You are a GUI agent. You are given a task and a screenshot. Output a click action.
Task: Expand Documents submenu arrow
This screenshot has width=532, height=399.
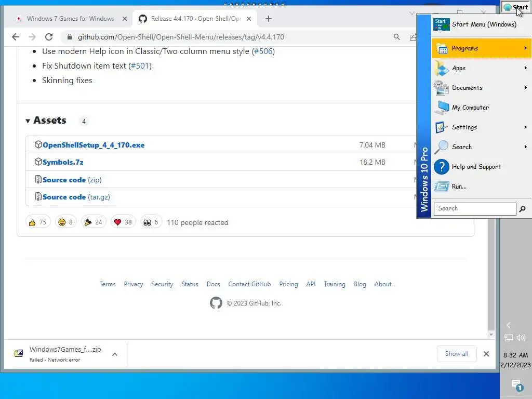click(526, 87)
